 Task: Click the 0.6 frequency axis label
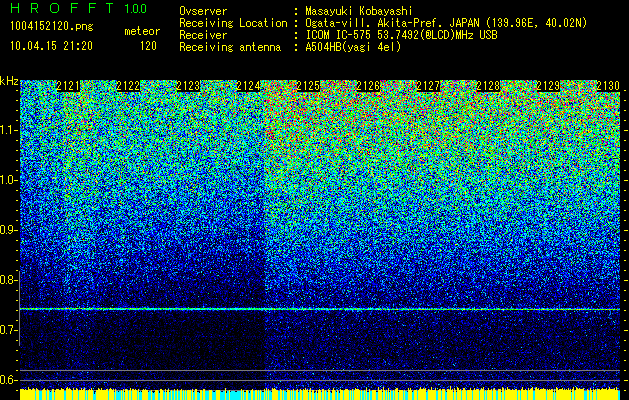8,380
